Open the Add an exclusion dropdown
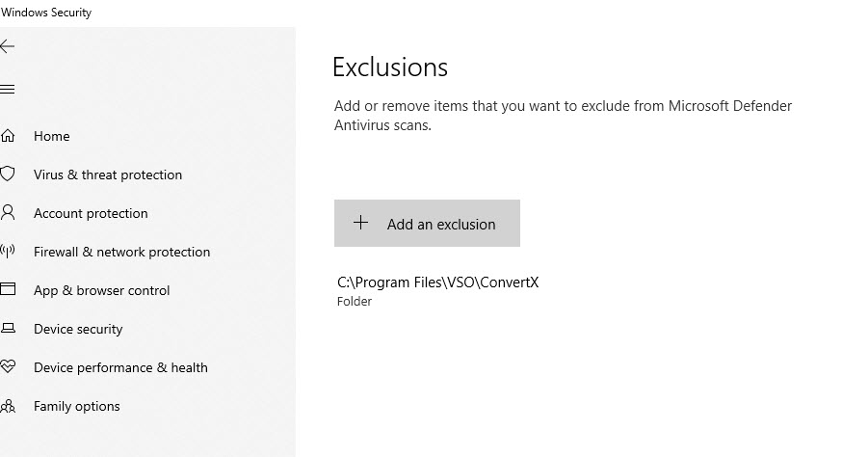The width and height of the screenshot is (868, 457). [427, 224]
